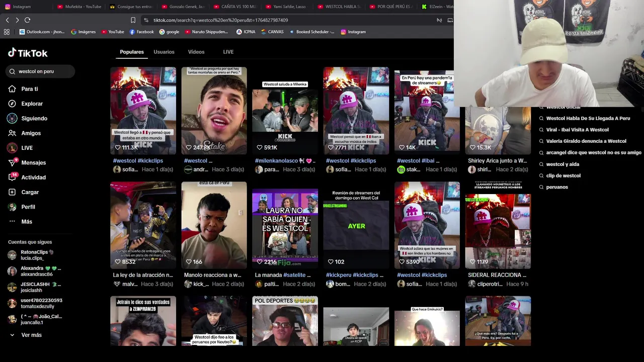Click the Cargar upload icon
The image size is (644, 362).
click(12, 192)
